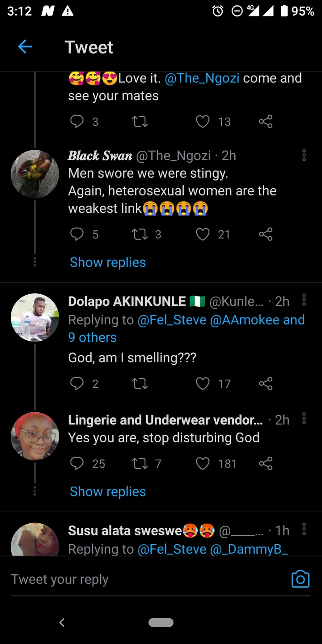Like the 'stop disturbing God' reply
Image resolution: width=322 pixels, height=644 pixels.
click(203, 464)
